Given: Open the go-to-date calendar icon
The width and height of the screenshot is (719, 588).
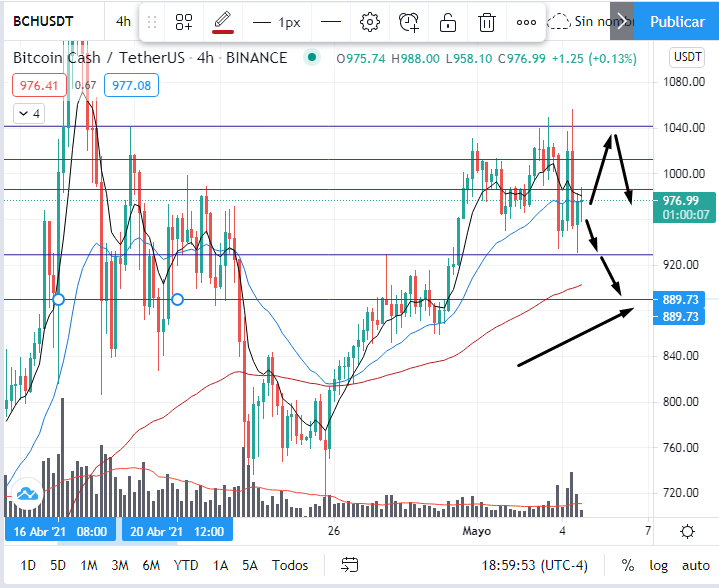Looking at the screenshot, I should [349, 565].
